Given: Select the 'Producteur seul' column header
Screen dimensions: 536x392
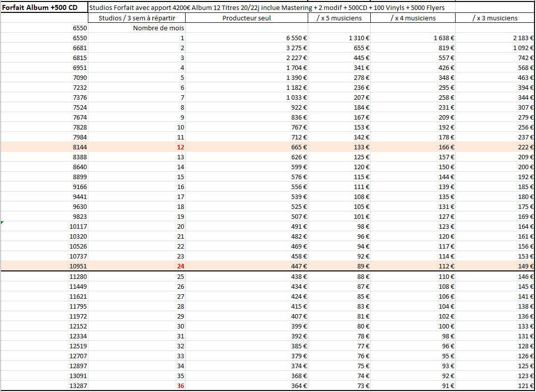Looking at the screenshot, I should [247, 18].
